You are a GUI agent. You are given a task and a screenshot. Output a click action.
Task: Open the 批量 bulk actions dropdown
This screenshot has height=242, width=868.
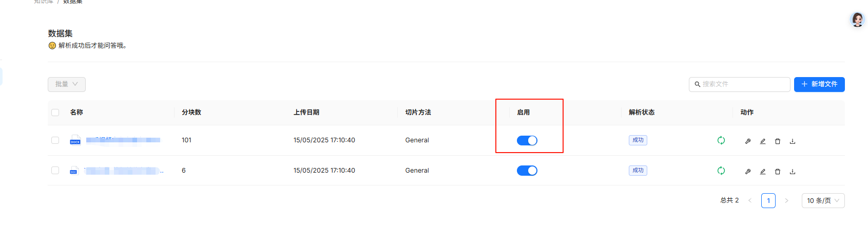(67, 84)
